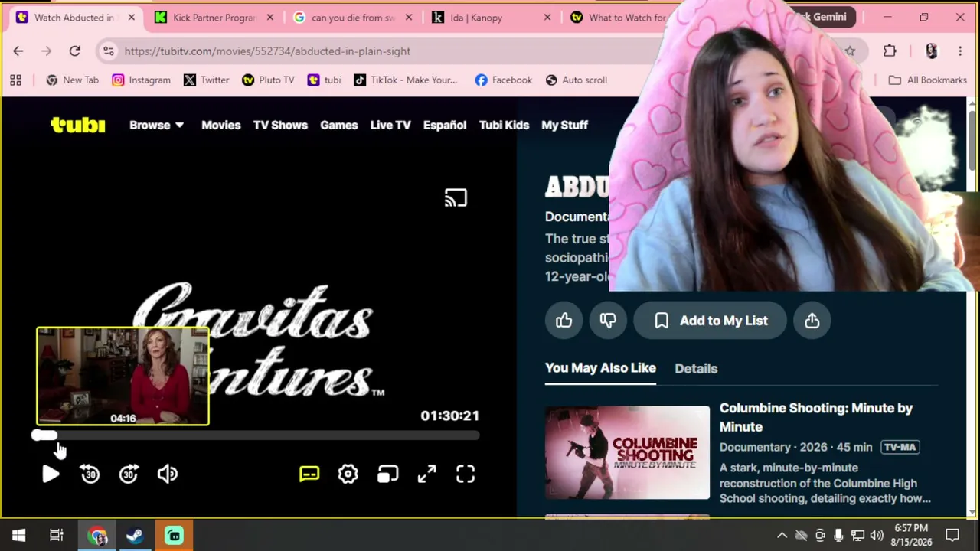The width and height of the screenshot is (980, 551).
Task: Open My Stuff
Action: coord(564,125)
